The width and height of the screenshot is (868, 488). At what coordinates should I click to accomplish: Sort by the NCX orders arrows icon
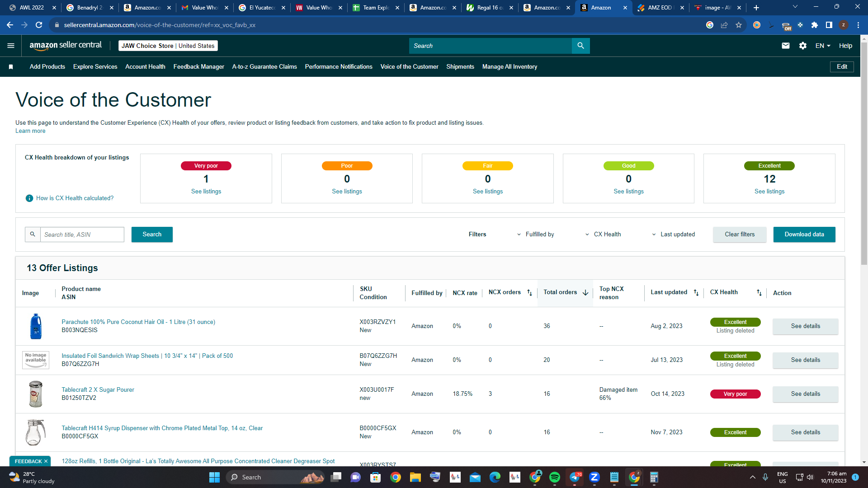pos(529,293)
